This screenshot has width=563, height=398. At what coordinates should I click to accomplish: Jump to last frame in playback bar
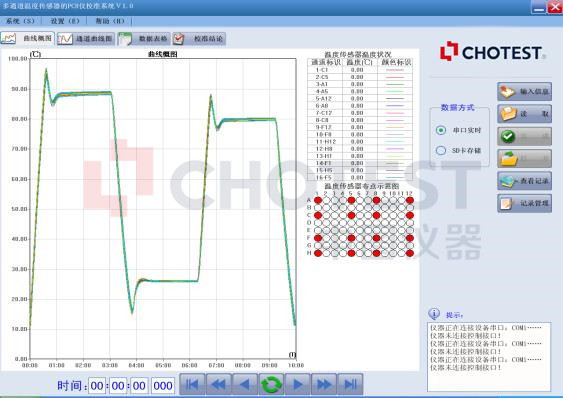click(350, 384)
